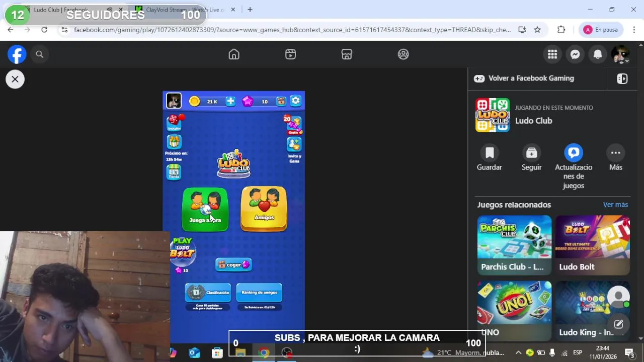Open Ludo King game thumbnail
The width and height of the screenshot is (644, 362).
pos(593,310)
